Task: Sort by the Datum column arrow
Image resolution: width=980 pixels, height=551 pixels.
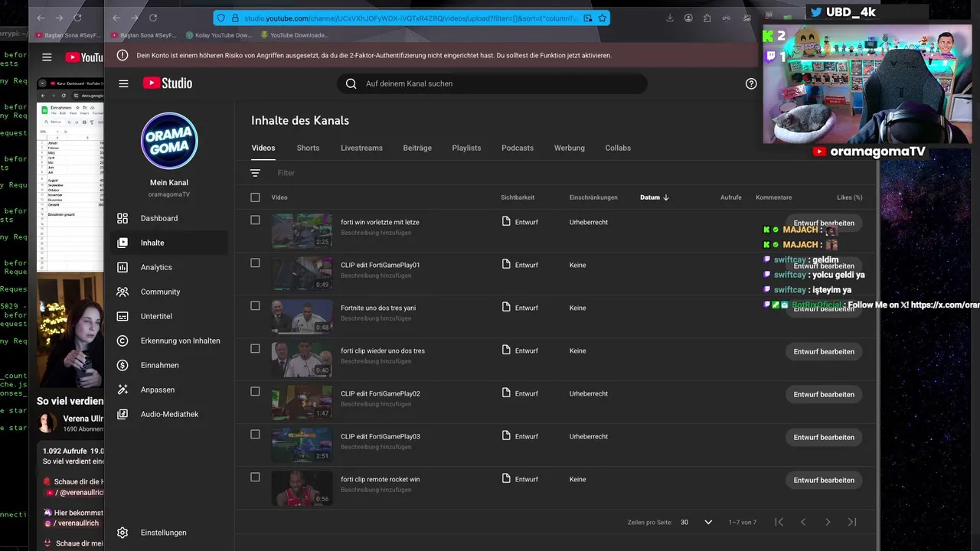Action: pyautogui.click(x=665, y=197)
